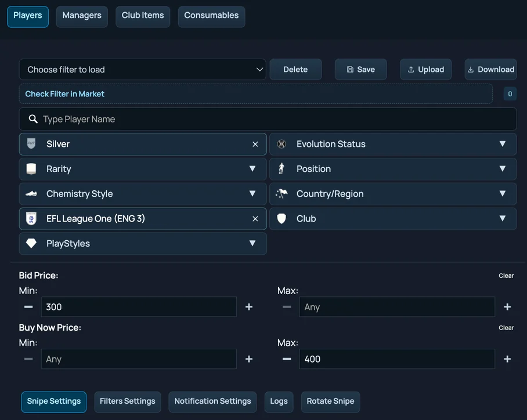The width and height of the screenshot is (527, 420).
Task: Open the Club Items tab
Action: point(143,17)
